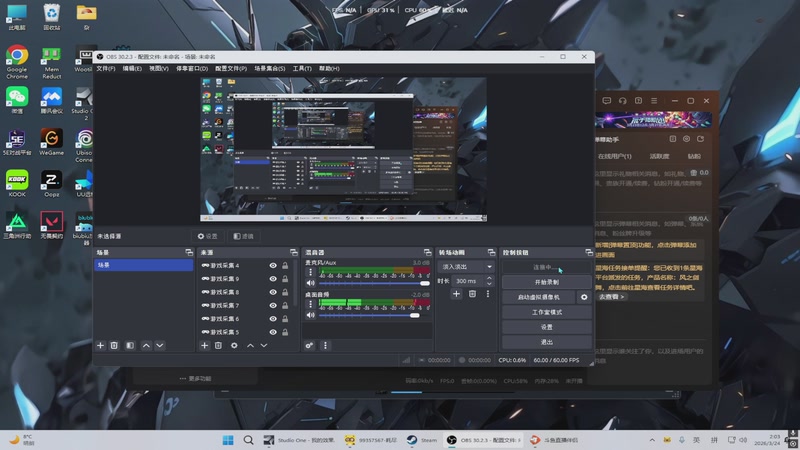Screen dimensions: 800x450
Task: Hide the 游戏采集 8 source
Action: point(273,292)
